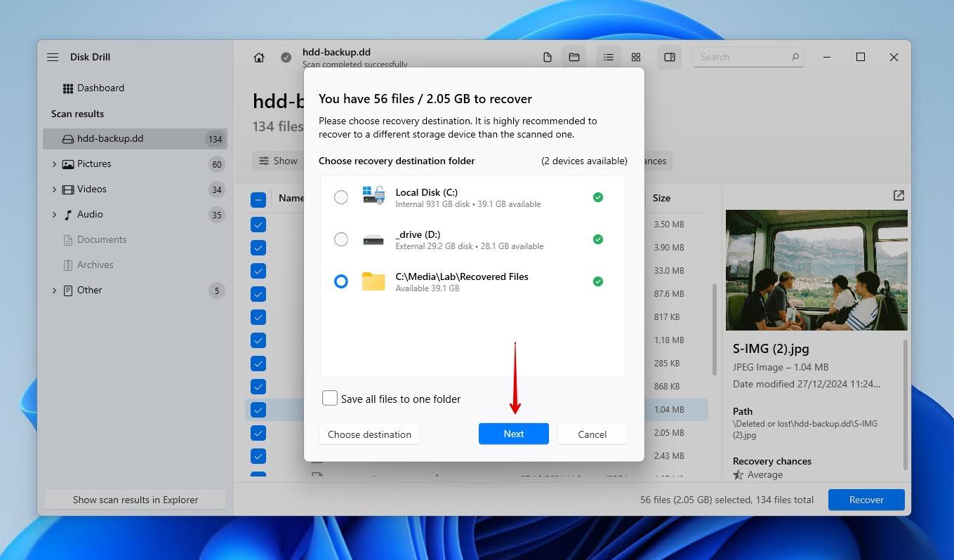This screenshot has width=954, height=560.
Task: Expand the Videos category
Action: [x=54, y=189]
